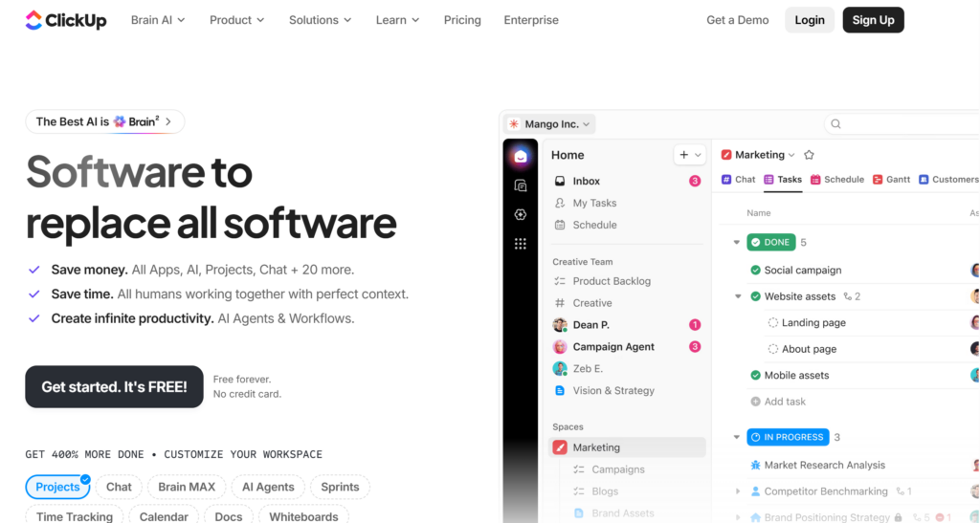
Task: Click the blue IN PROGRESS status label
Action: tap(789, 437)
